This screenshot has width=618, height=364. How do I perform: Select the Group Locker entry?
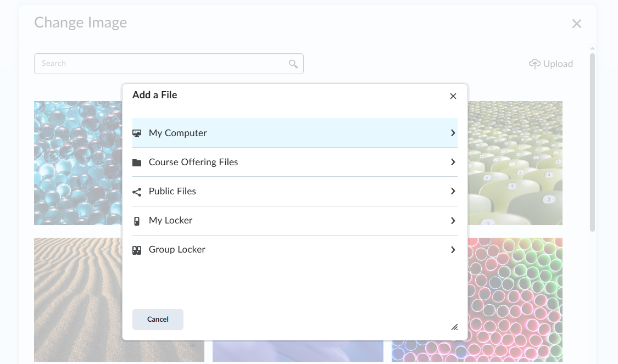[295, 250]
